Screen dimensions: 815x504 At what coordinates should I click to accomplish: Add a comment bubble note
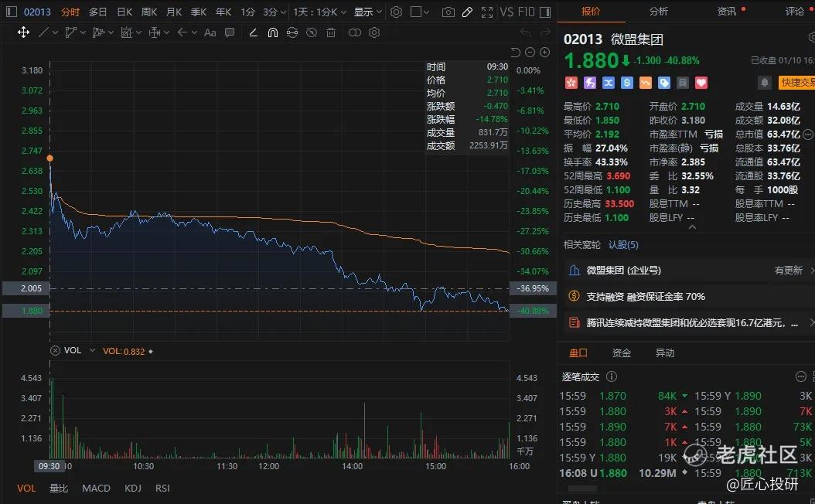point(229,32)
